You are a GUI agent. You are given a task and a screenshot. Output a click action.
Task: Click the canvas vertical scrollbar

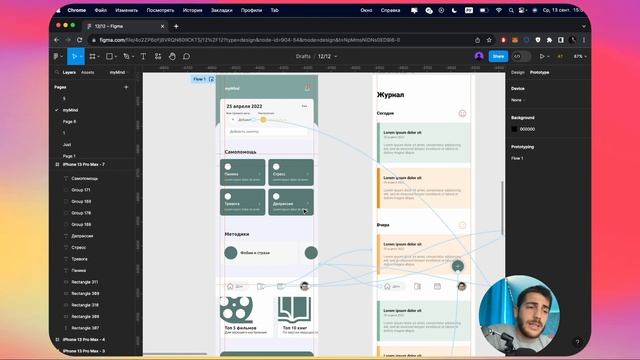pyautogui.click(x=502, y=208)
